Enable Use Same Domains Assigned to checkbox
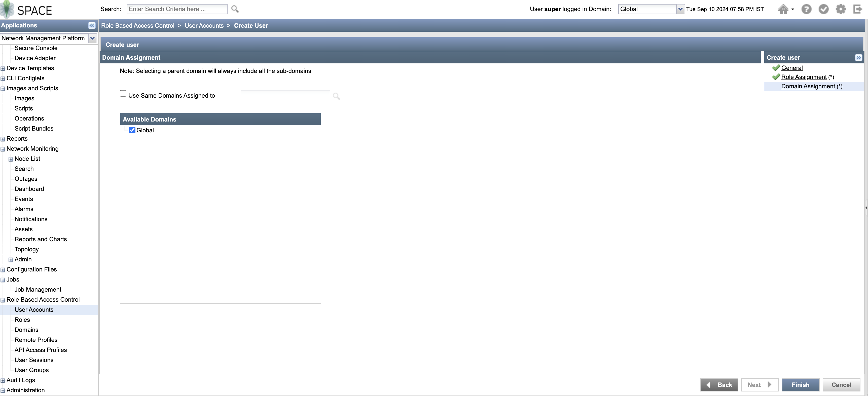The height and width of the screenshot is (396, 868). [123, 94]
